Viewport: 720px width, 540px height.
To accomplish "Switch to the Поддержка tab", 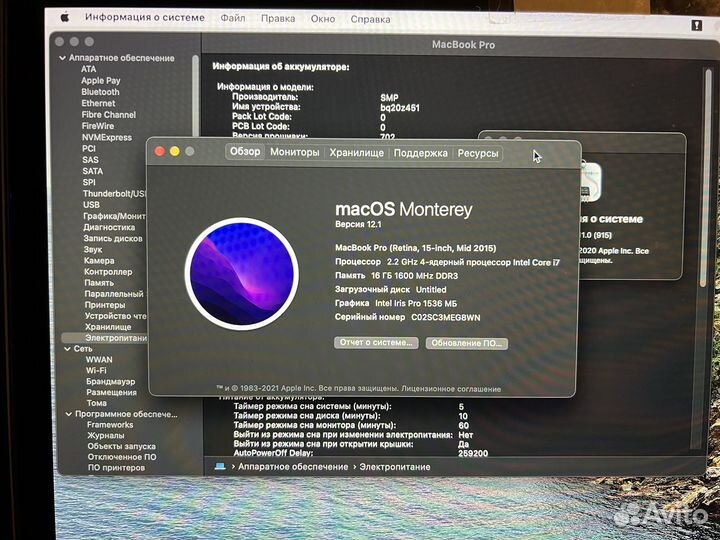I will pyautogui.click(x=420, y=153).
